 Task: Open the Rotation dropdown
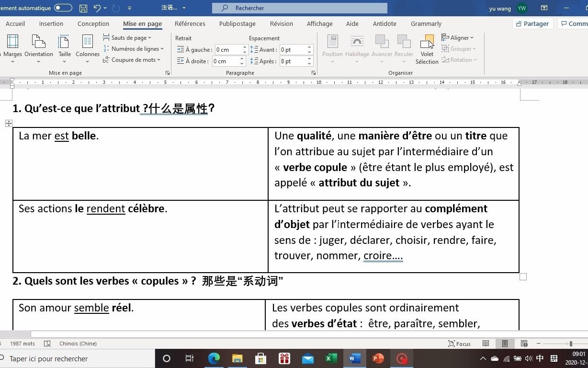[x=459, y=59]
